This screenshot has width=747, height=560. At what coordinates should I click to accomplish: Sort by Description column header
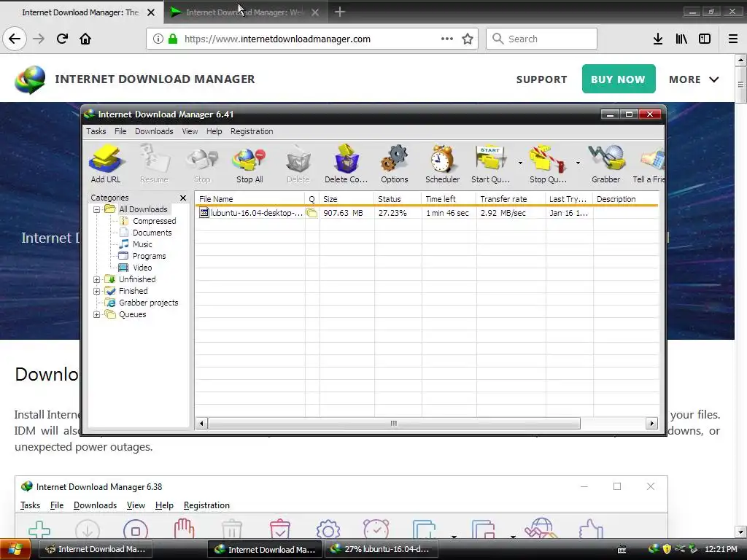point(625,199)
